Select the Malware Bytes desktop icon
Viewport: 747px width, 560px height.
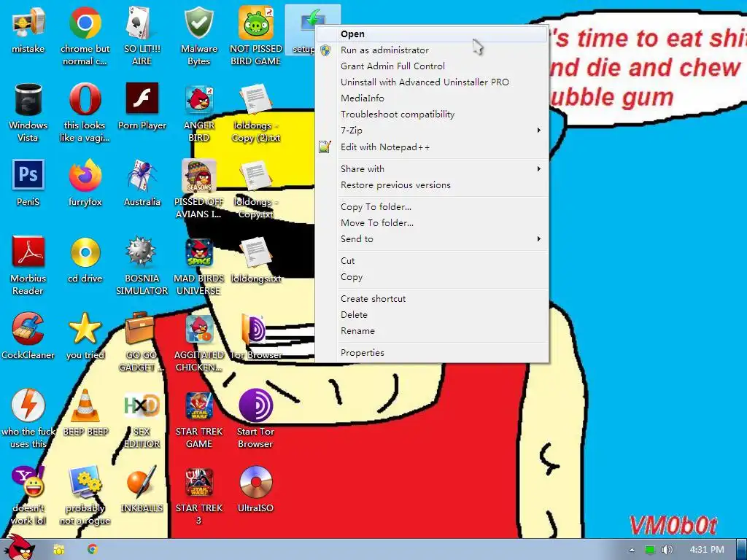pyautogui.click(x=198, y=36)
